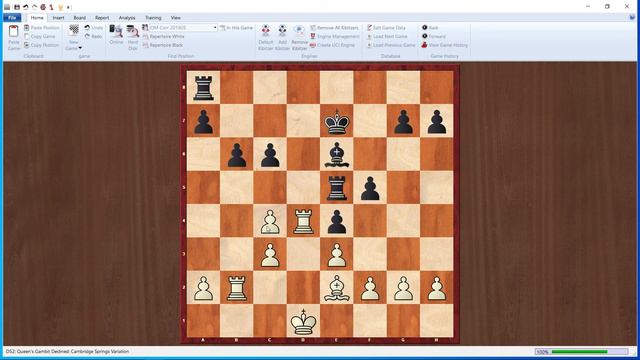Remove All Kibitzers
Image resolution: width=640 pixels, height=360 pixels.
334,28
